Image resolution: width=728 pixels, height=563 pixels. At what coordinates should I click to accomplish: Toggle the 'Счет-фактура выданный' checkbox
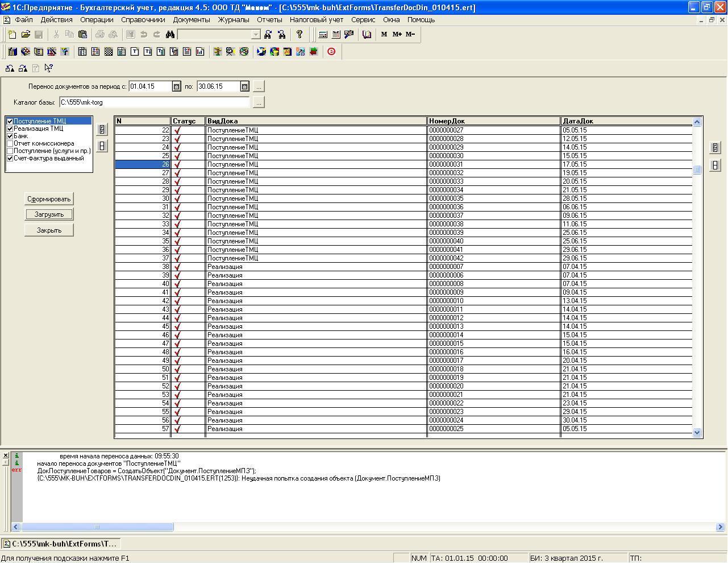pyautogui.click(x=10, y=158)
